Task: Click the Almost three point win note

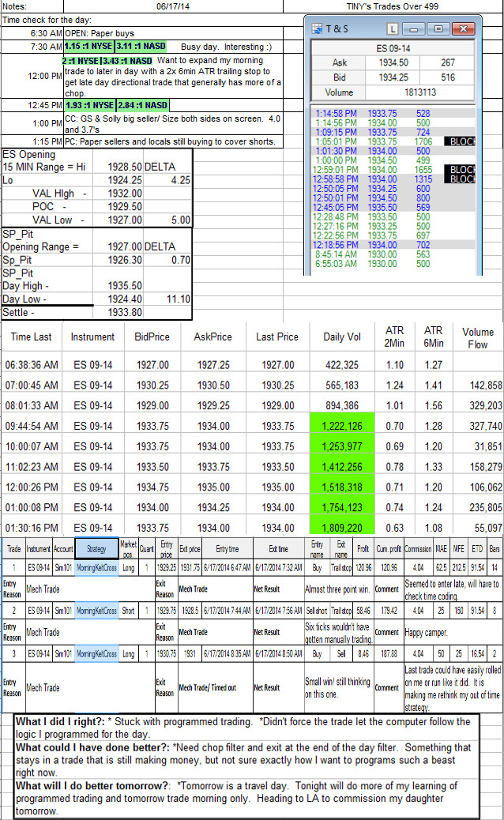Action: click(x=338, y=589)
